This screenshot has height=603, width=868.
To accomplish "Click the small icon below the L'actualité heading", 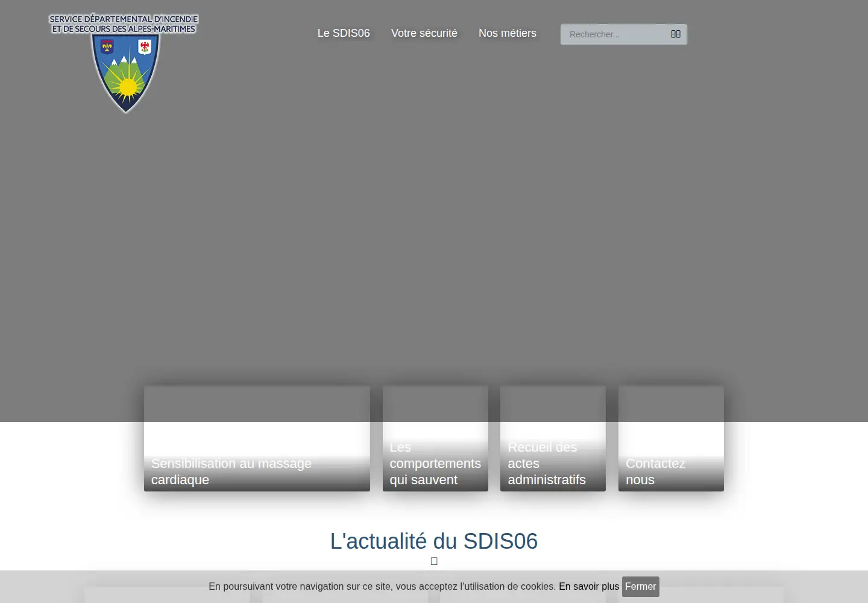I will pos(434,561).
